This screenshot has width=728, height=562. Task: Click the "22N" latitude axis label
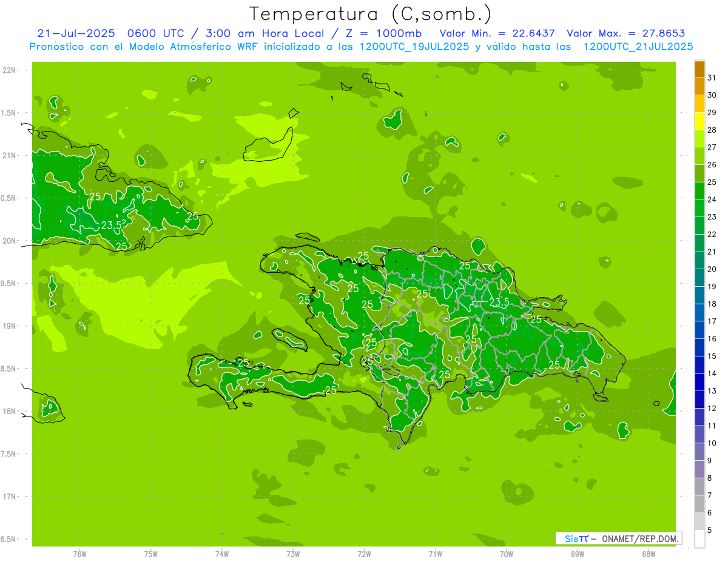click(10, 70)
